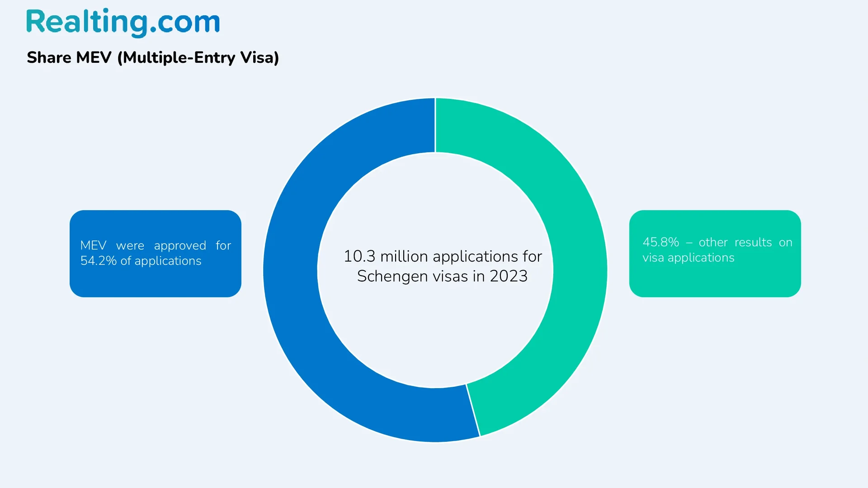Select the 'visa applications' text in green box

[688, 258]
